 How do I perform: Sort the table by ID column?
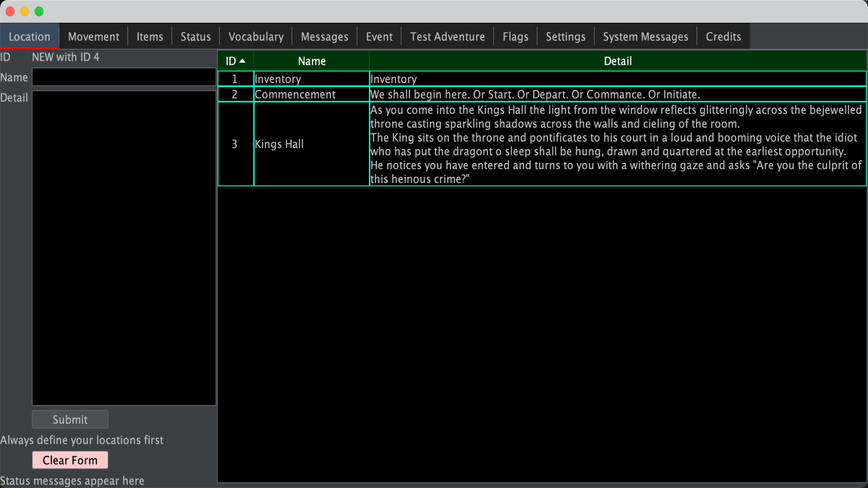(x=235, y=61)
